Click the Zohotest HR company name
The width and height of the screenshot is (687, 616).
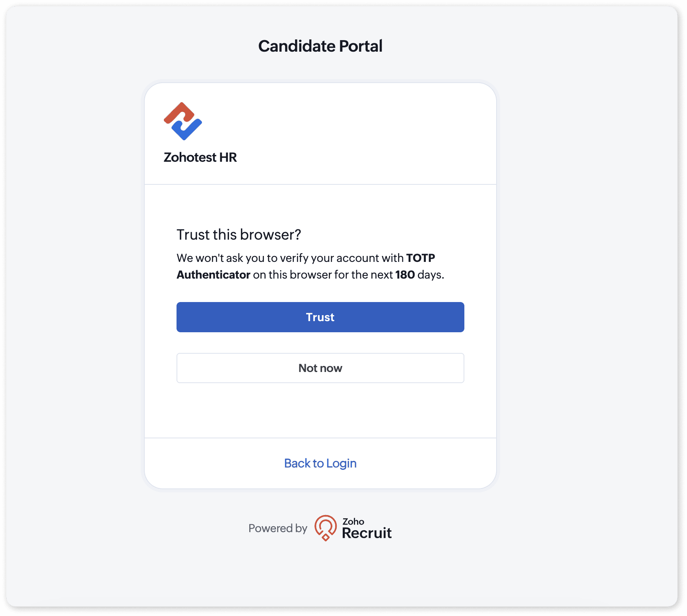200,157
